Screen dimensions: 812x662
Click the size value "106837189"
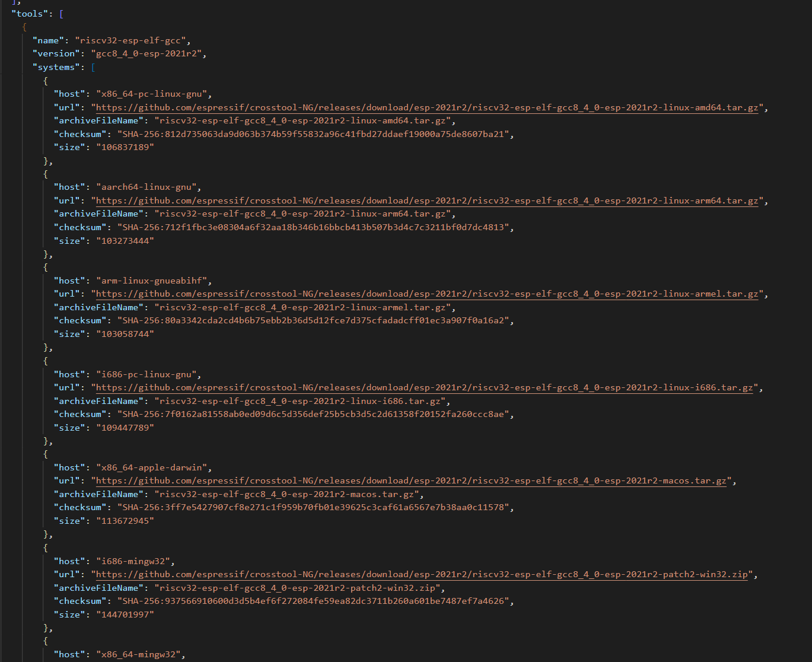click(125, 147)
